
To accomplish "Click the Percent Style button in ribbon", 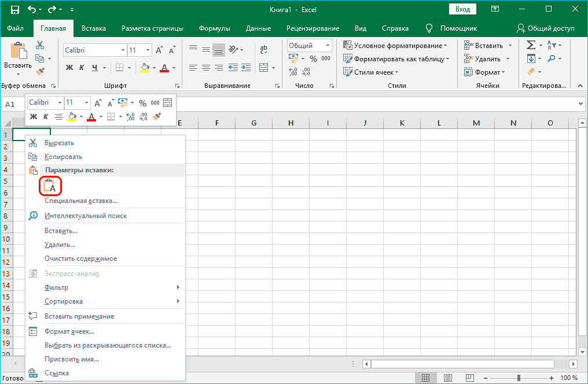I will point(313,58).
